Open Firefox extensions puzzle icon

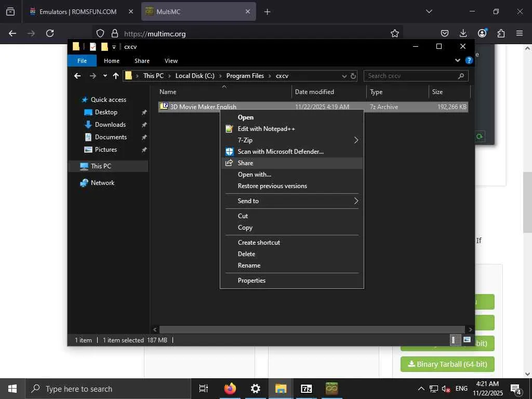[x=501, y=33]
